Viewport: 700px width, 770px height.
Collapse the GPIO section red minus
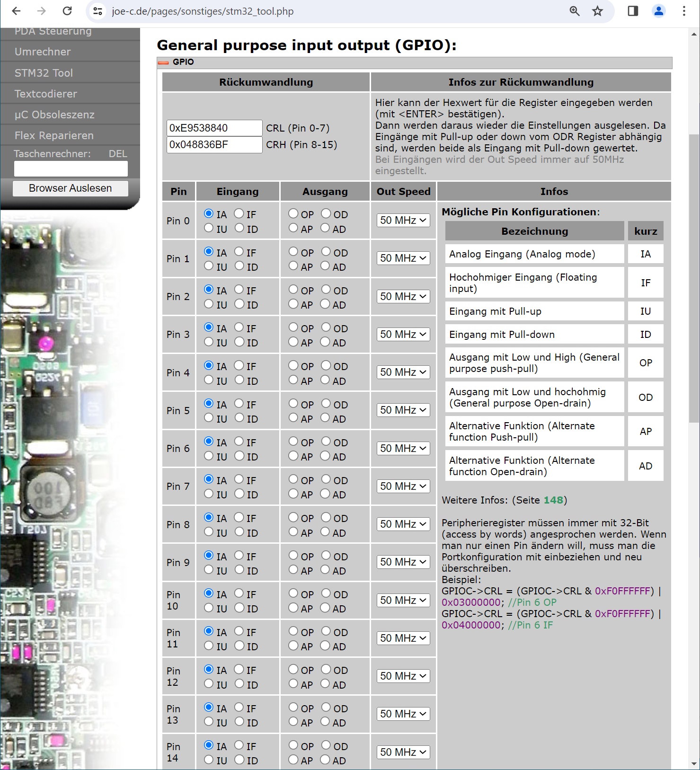coord(163,62)
